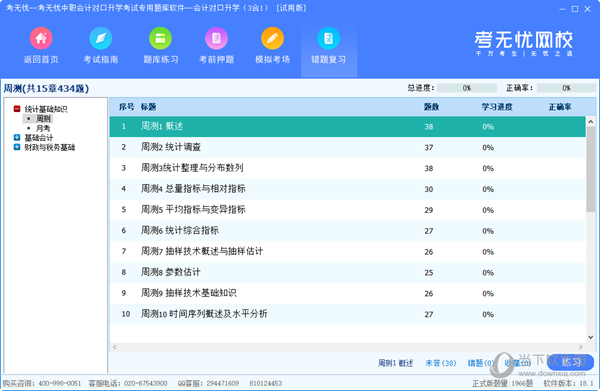The width and height of the screenshot is (600, 391).
Task: Select 月考 in the tree
Action: [x=43, y=128]
